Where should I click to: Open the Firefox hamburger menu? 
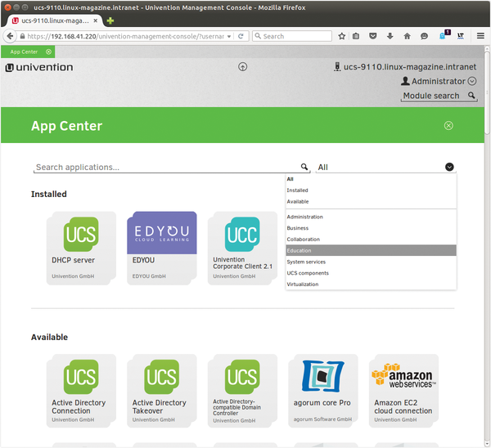coord(480,36)
